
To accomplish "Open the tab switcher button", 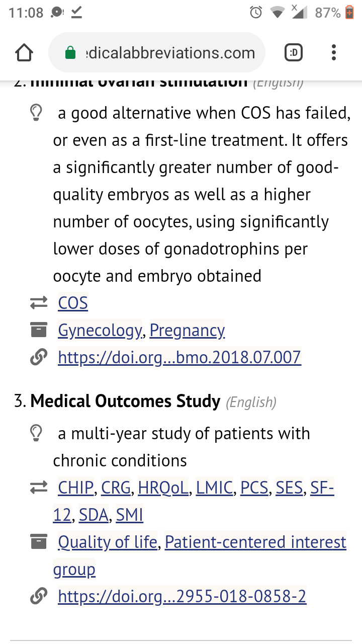I will 294,52.
